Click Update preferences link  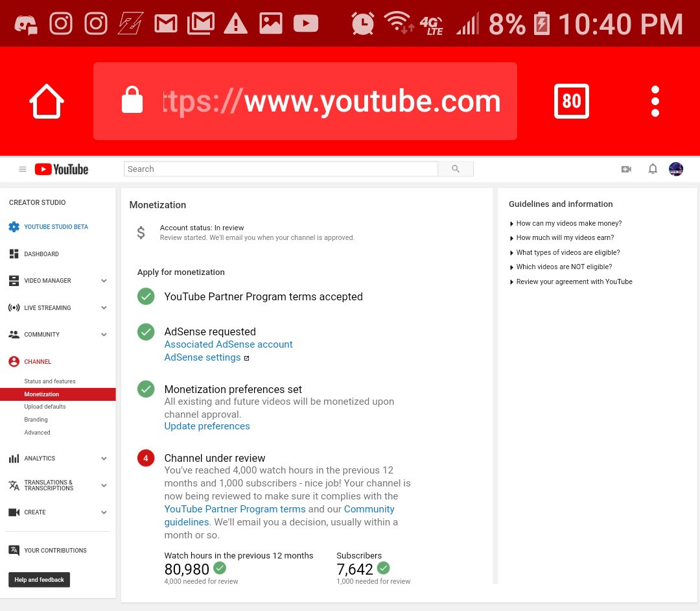click(207, 426)
